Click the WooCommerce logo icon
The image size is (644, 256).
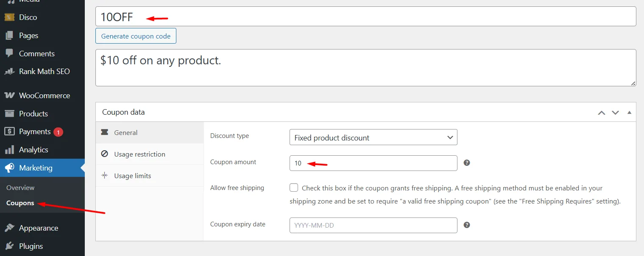tap(9, 96)
